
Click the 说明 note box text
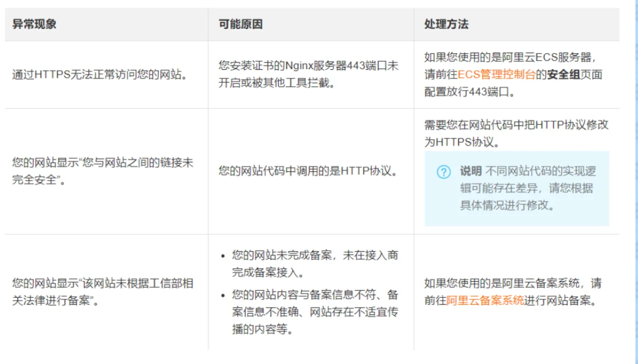pos(528,189)
